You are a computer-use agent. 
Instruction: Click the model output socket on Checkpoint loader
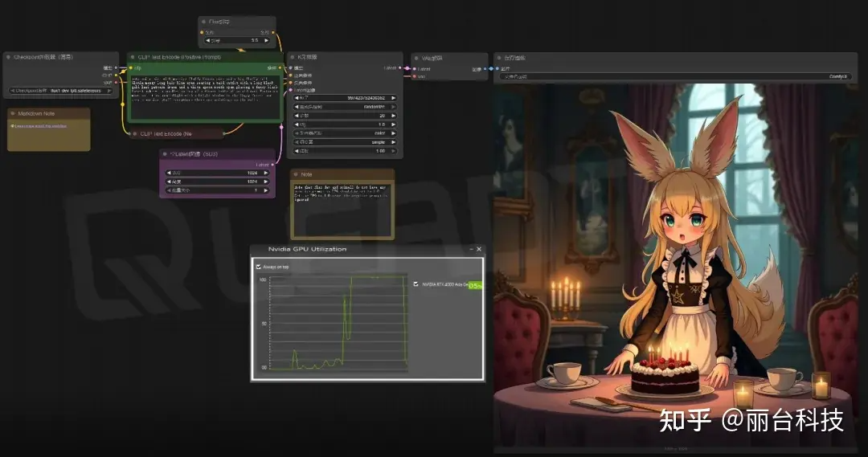click(116, 68)
